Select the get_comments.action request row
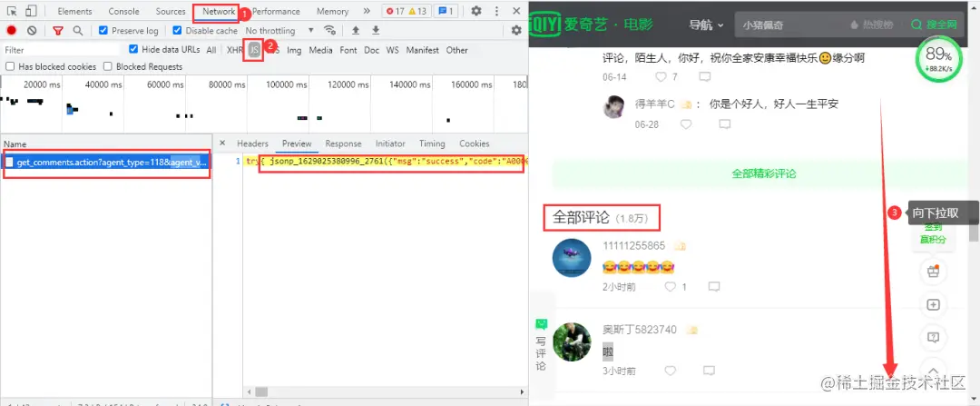Image resolution: width=980 pixels, height=406 pixels. pyautogui.click(x=107, y=162)
